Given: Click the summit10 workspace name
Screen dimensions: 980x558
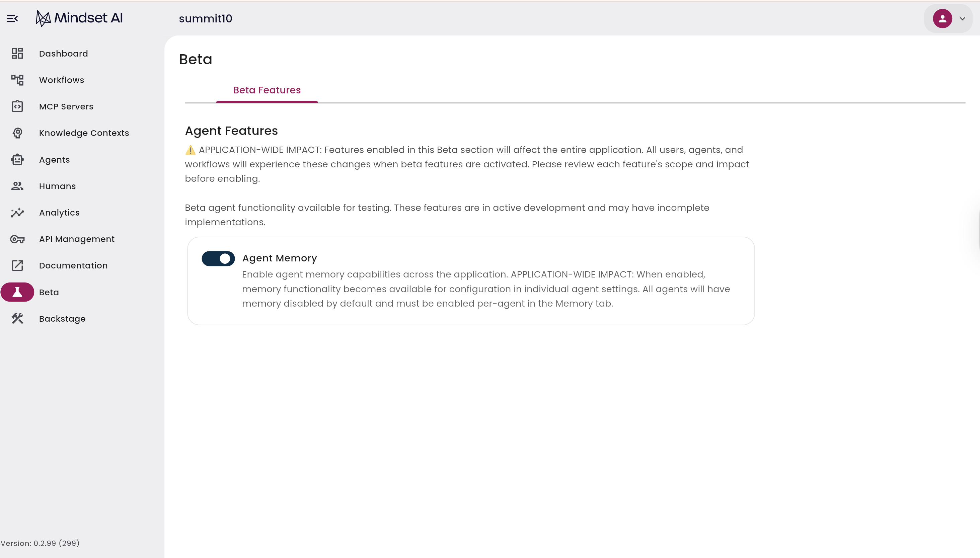Looking at the screenshot, I should pyautogui.click(x=206, y=18).
